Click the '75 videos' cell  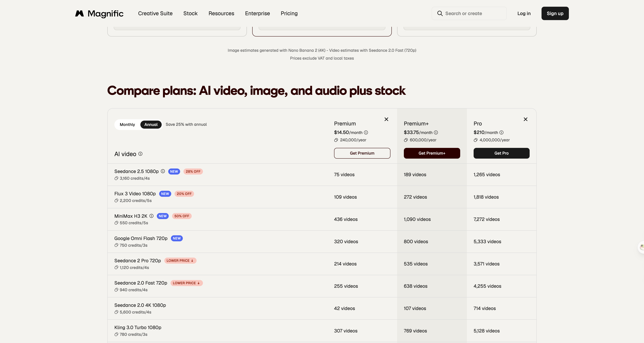pos(344,175)
